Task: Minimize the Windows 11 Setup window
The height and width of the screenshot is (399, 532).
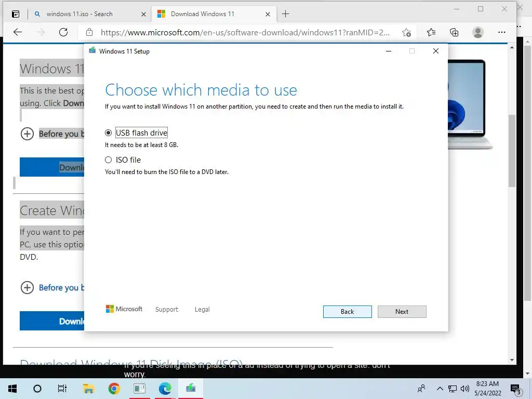Action: tap(389, 51)
